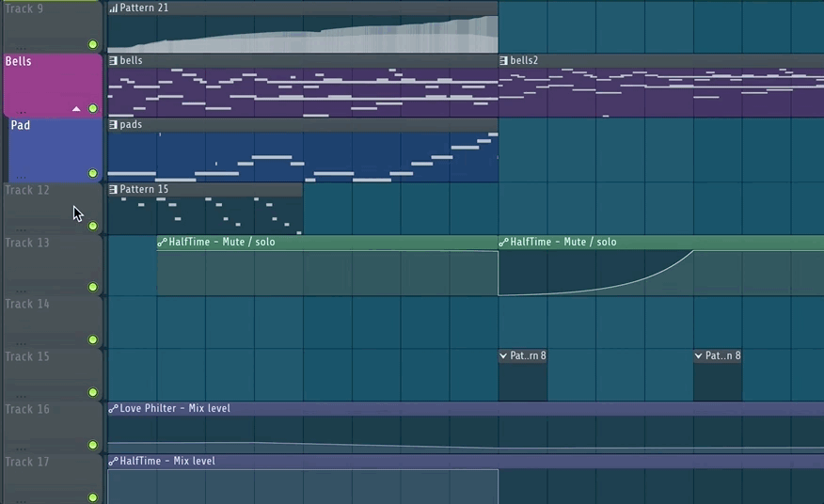Select the Track 16 header label

[27, 409]
